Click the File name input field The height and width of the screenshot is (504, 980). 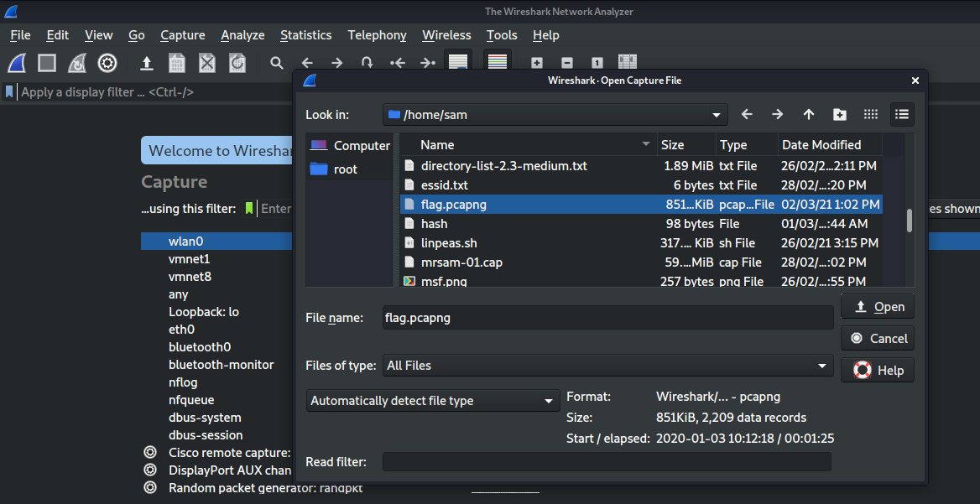(608, 317)
